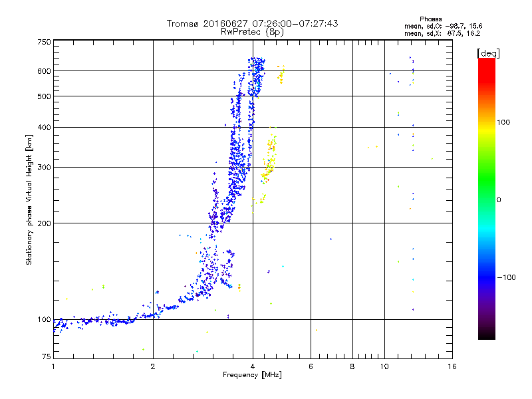Image resolution: width=532 pixels, height=399 pixels.
Task: Click the "4" frequency axis label
Action: (x=253, y=366)
